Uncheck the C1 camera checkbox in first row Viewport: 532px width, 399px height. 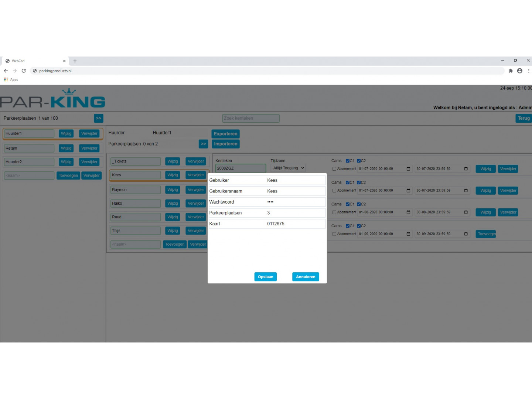(x=348, y=161)
